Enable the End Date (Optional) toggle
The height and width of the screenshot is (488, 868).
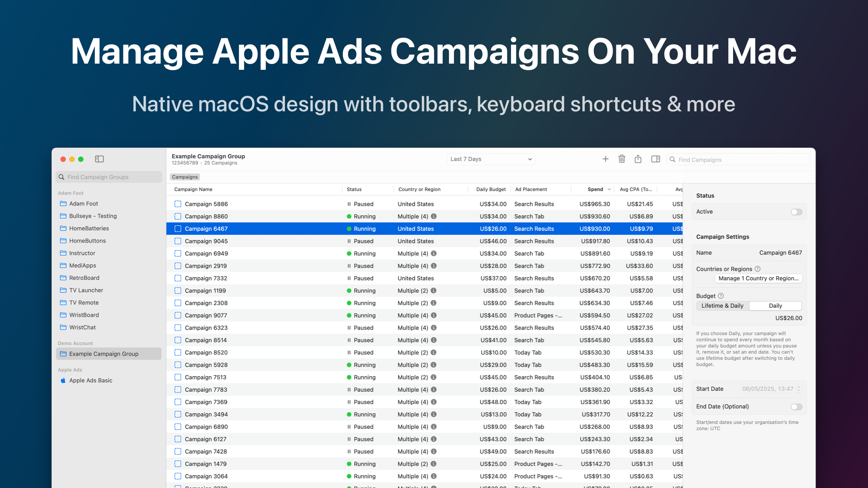[x=796, y=407]
